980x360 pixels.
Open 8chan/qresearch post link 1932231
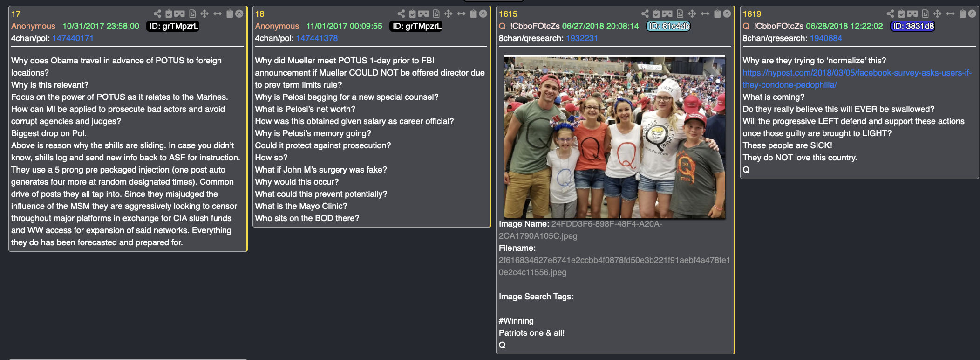pos(582,38)
